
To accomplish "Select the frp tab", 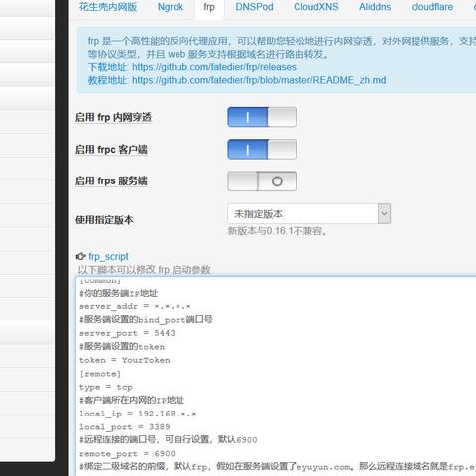I will (209, 7).
